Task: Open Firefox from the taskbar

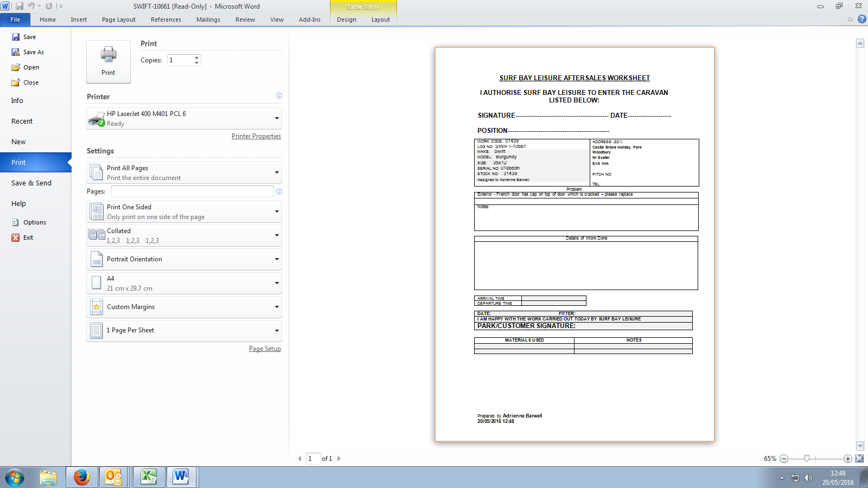Action: coord(82,477)
